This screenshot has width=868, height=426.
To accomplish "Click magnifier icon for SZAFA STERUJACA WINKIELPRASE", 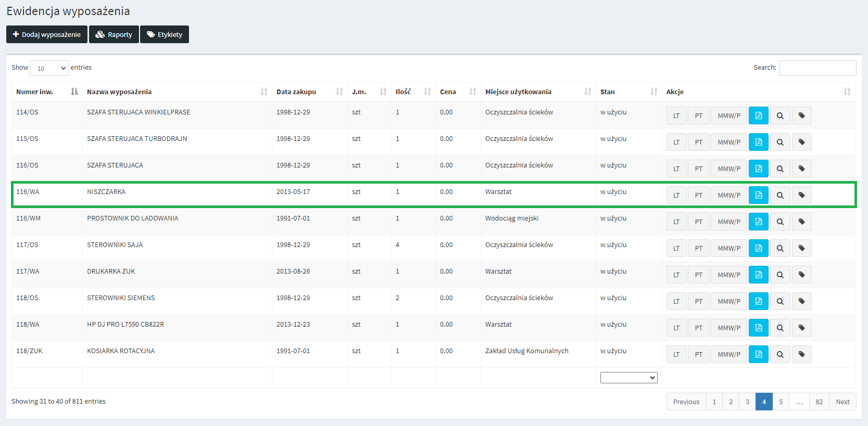I will pos(780,115).
